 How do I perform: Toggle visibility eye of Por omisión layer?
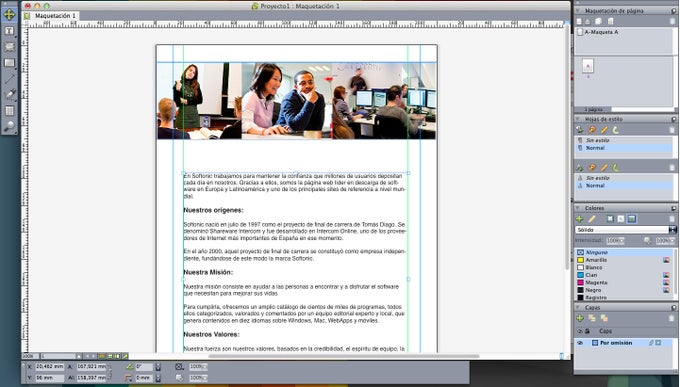pos(580,343)
